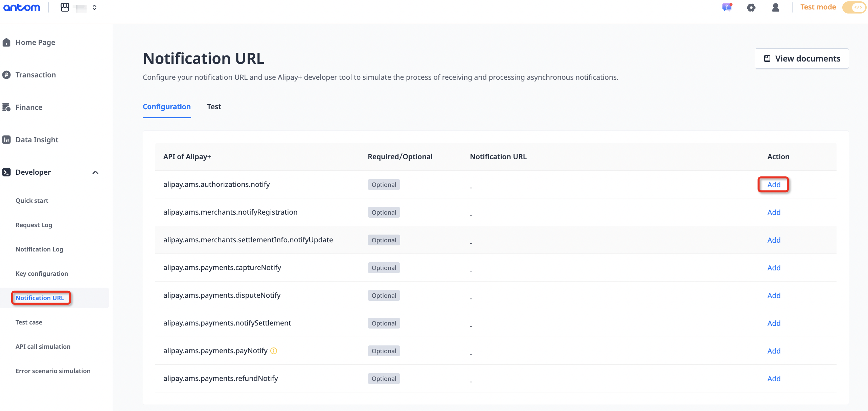Click the Antom logo
Image resolution: width=868 pixels, height=411 pixels.
point(22,7)
